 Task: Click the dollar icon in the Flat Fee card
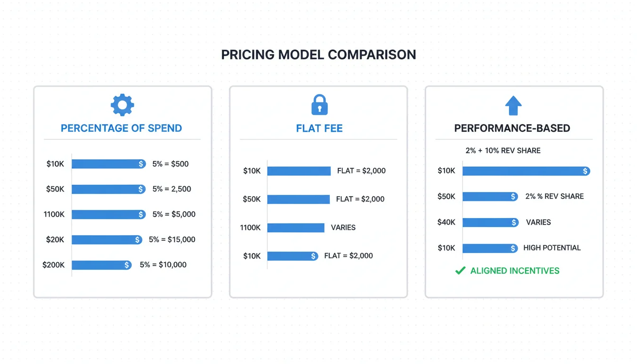click(313, 256)
